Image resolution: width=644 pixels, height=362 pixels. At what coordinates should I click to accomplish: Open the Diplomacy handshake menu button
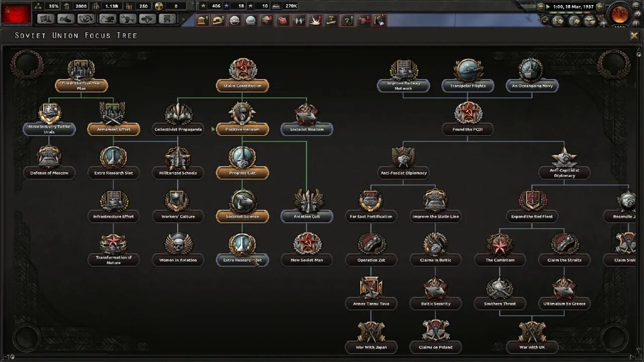point(66,19)
